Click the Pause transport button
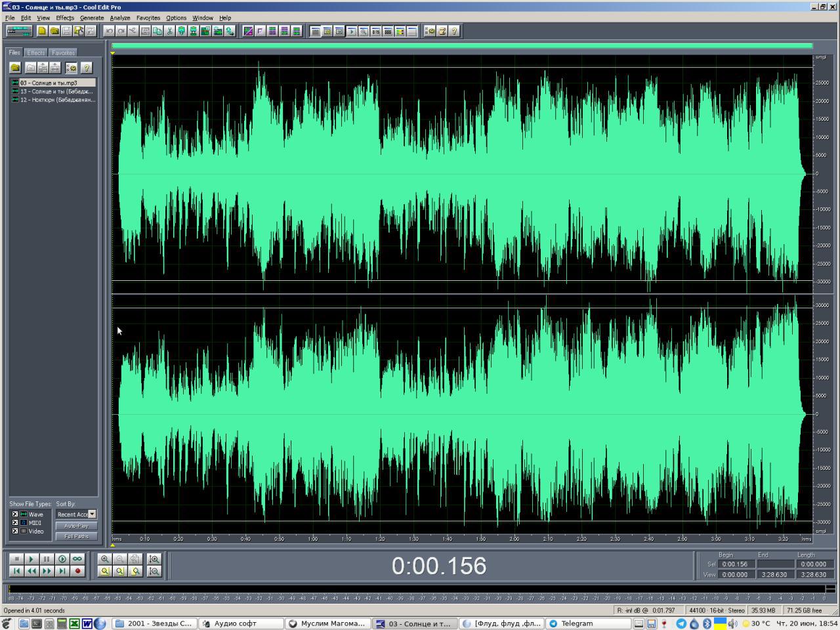This screenshot has width=840, height=630. pos(47,559)
